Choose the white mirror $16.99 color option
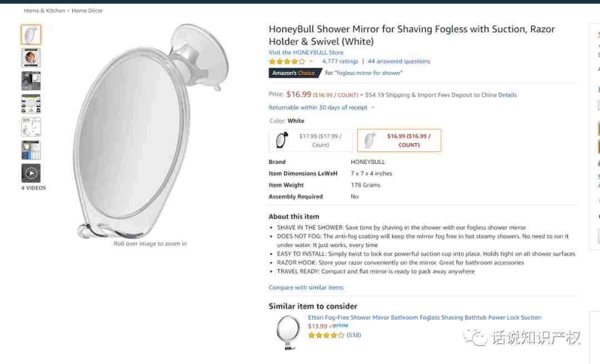 pos(399,140)
